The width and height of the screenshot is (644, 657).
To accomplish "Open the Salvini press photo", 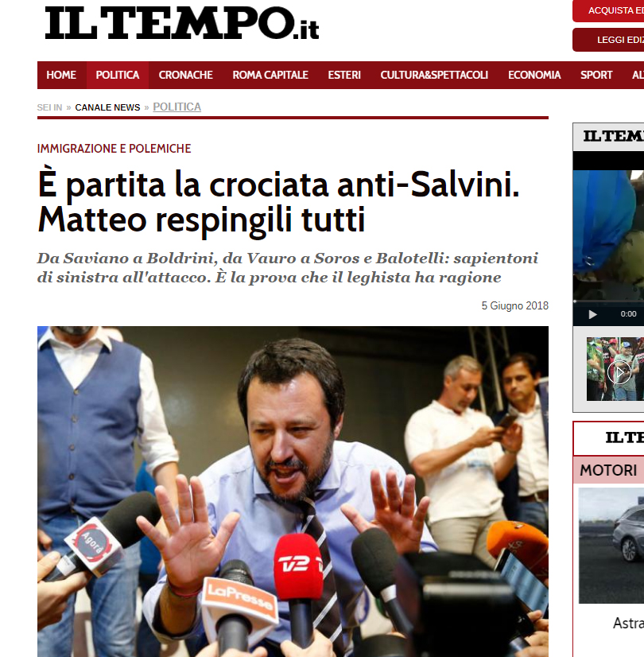I will click(x=293, y=492).
